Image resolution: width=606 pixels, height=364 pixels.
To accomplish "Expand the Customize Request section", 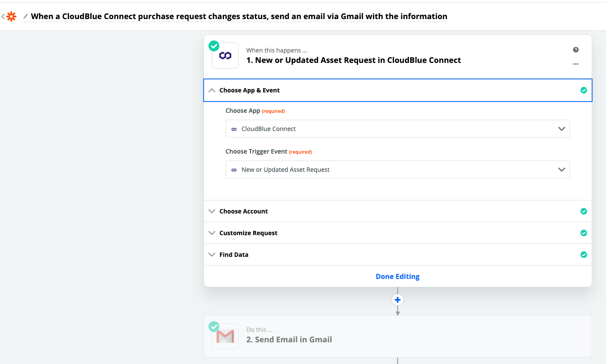I will (398, 233).
